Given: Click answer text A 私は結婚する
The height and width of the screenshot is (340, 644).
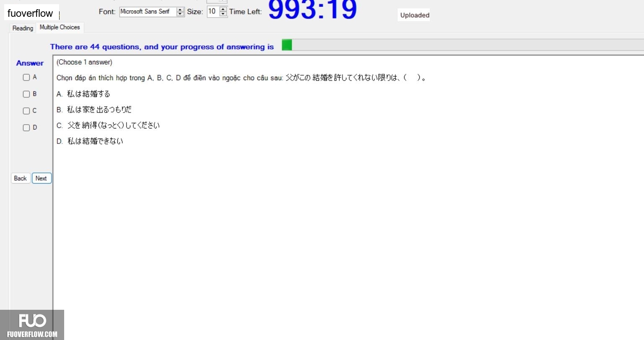Looking at the screenshot, I should (83, 94).
